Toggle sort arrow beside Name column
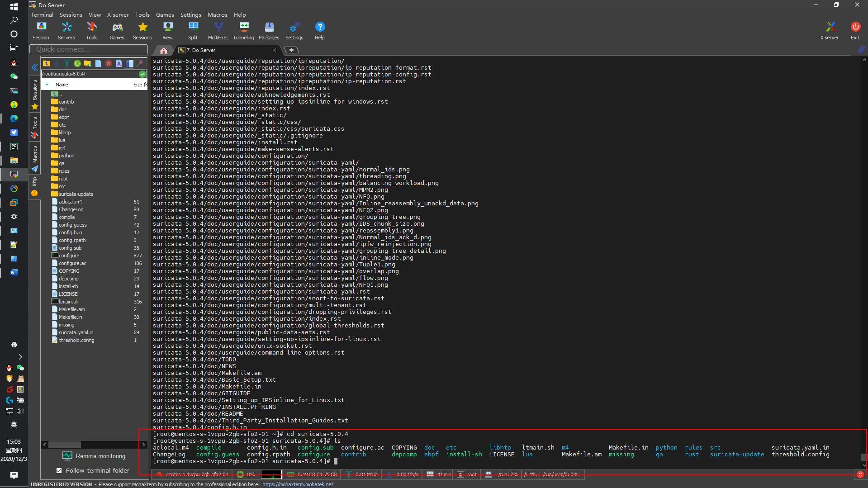Image resolution: width=868 pixels, height=488 pixels. (47, 85)
